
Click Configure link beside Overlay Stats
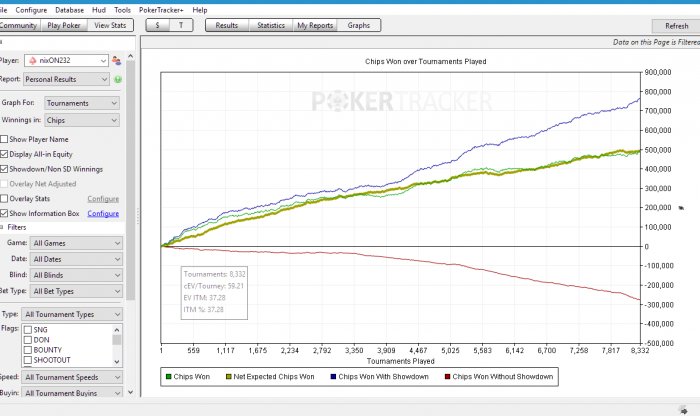pyautogui.click(x=103, y=199)
